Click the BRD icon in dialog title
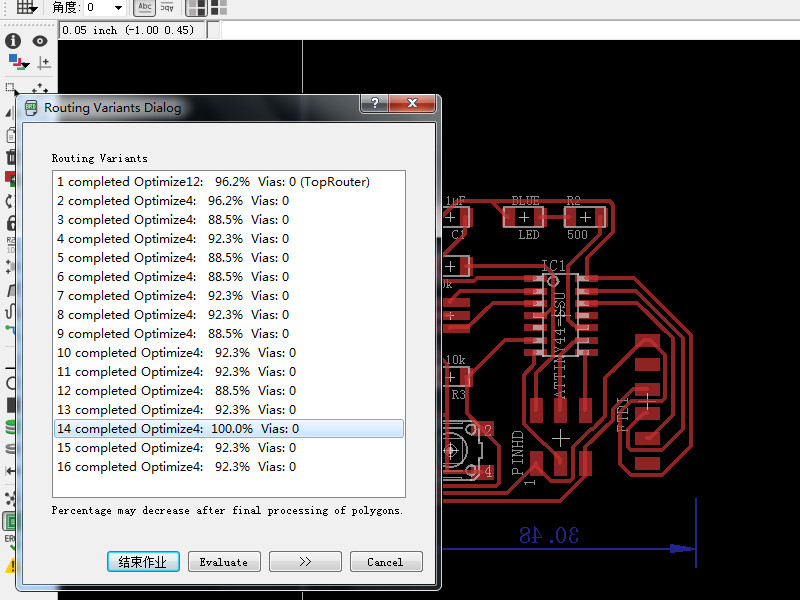This screenshot has width=800, height=600. 31,108
